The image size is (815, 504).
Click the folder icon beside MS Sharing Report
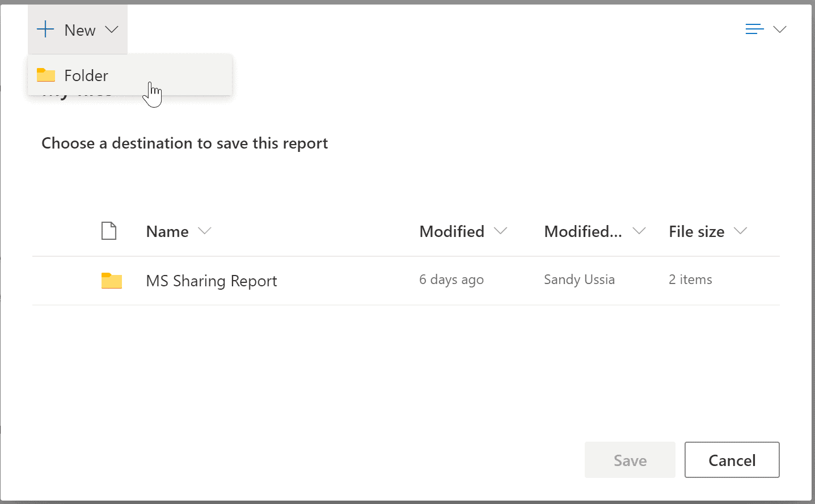click(x=111, y=280)
